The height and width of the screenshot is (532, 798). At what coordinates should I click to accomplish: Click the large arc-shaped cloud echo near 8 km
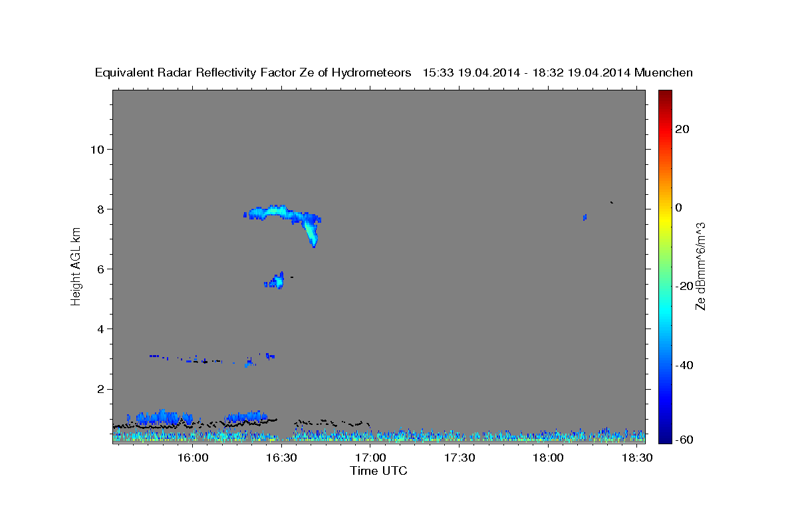click(283, 225)
